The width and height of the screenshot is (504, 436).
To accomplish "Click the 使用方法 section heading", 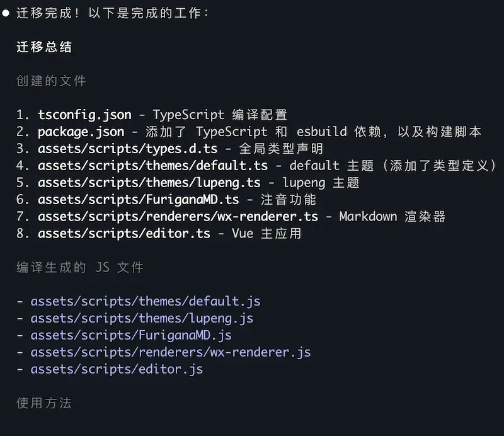I will (x=44, y=403).
